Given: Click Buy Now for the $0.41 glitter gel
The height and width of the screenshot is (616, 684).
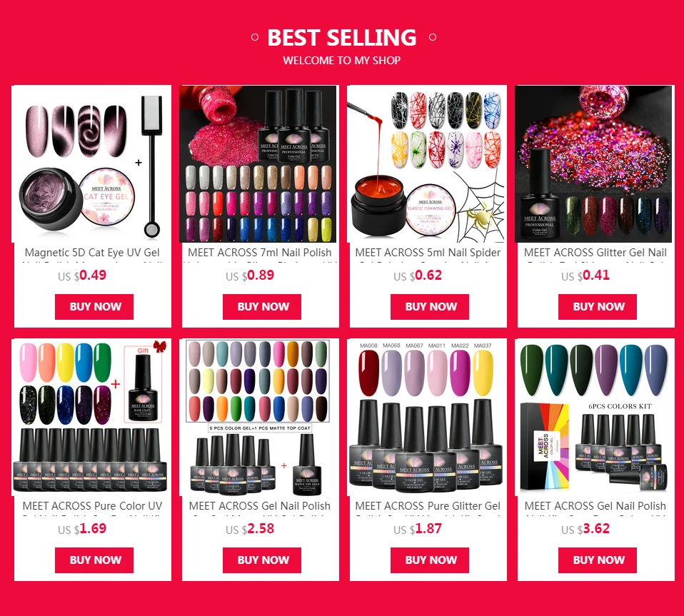Looking at the screenshot, I should click(x=598, y=307).
